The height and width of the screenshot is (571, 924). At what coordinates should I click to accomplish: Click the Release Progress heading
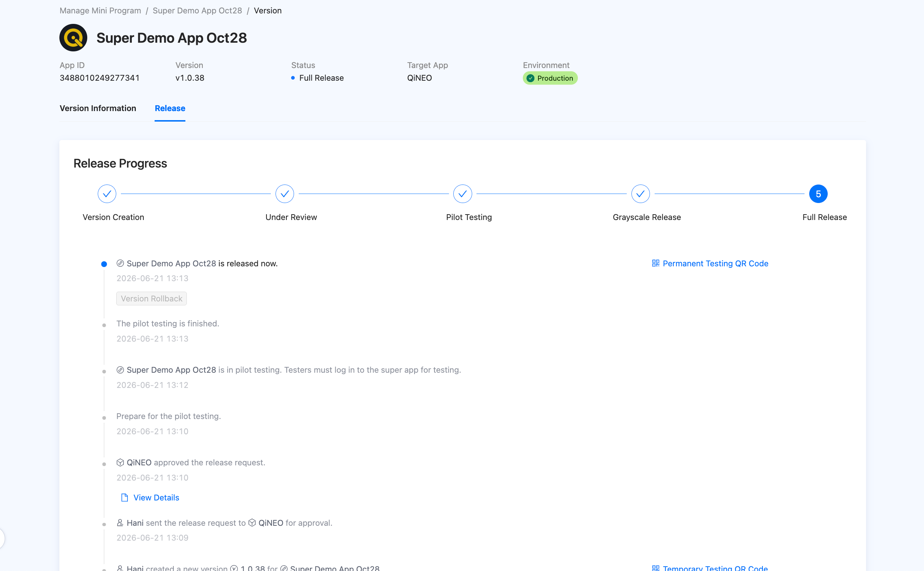tap(120, 164)
